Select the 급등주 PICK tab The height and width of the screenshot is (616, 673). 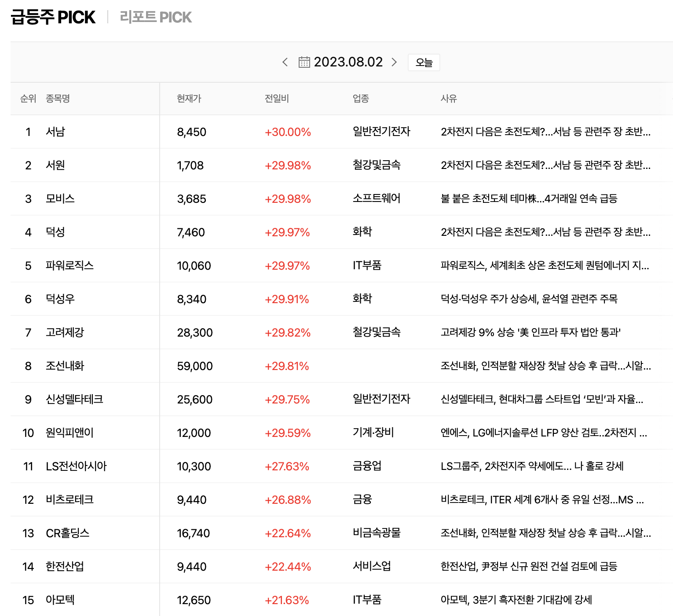point(53,17)
